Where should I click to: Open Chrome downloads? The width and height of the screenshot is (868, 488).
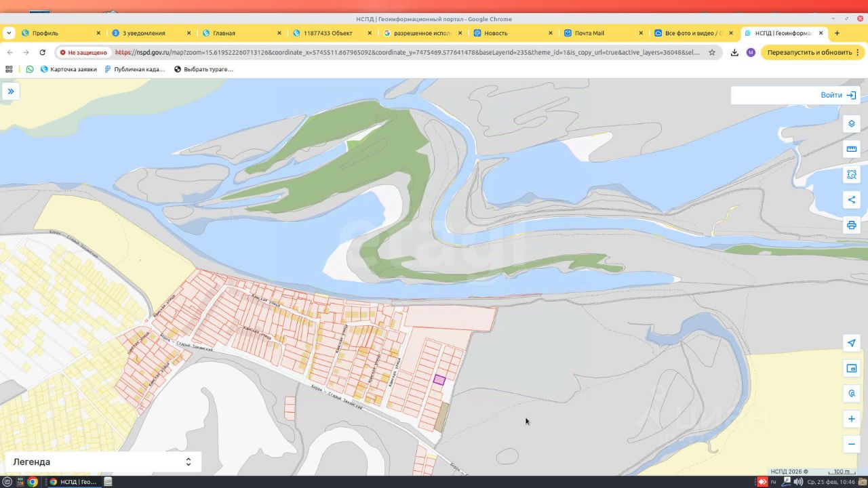coord(734,52)
